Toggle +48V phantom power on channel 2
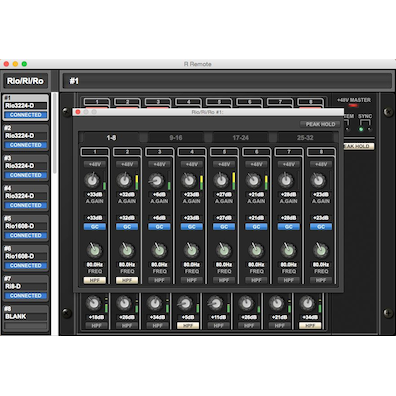The height and width of the screenshot is (396, 396). (x=127, y=164)
